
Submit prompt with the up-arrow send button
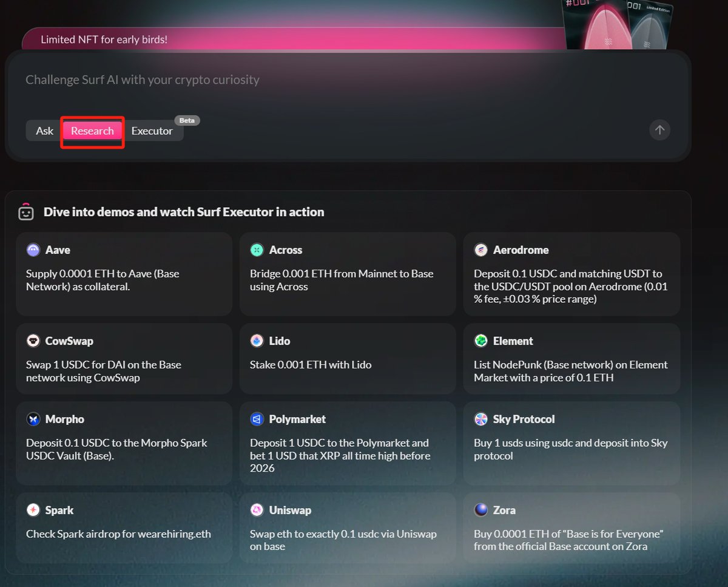click(659, 130)
